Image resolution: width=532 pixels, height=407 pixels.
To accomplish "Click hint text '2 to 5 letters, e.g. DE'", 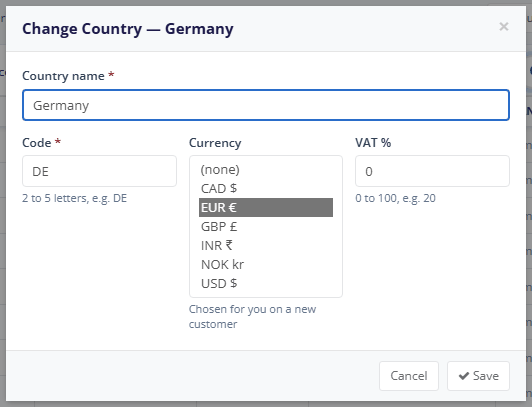I will pyautogui.click(x=75, y=198).
